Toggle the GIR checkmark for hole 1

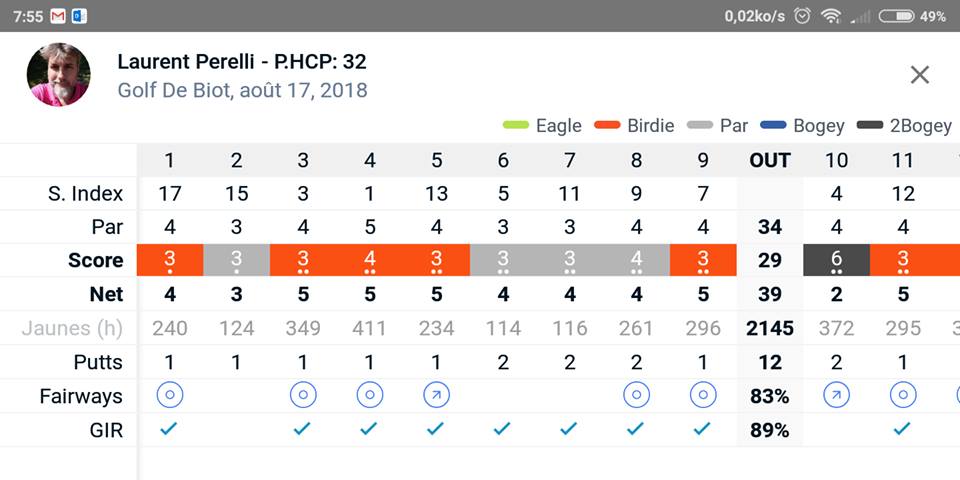170,429
